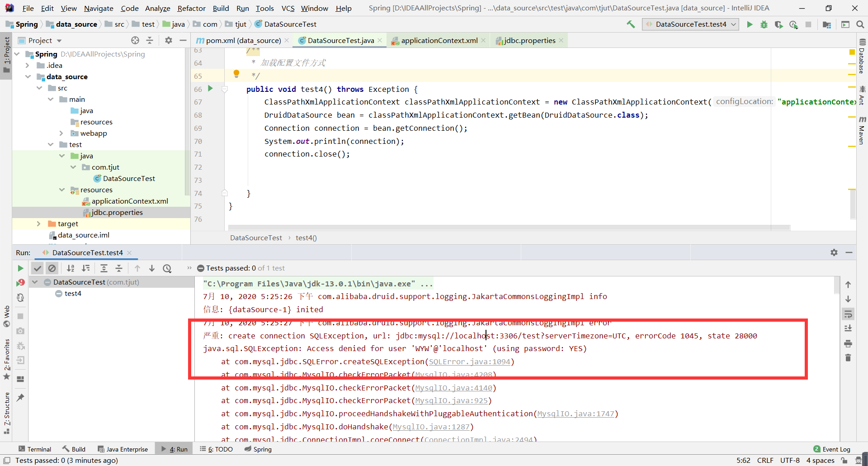Open Search Everywhere magnifier icon

click(860, 24)
